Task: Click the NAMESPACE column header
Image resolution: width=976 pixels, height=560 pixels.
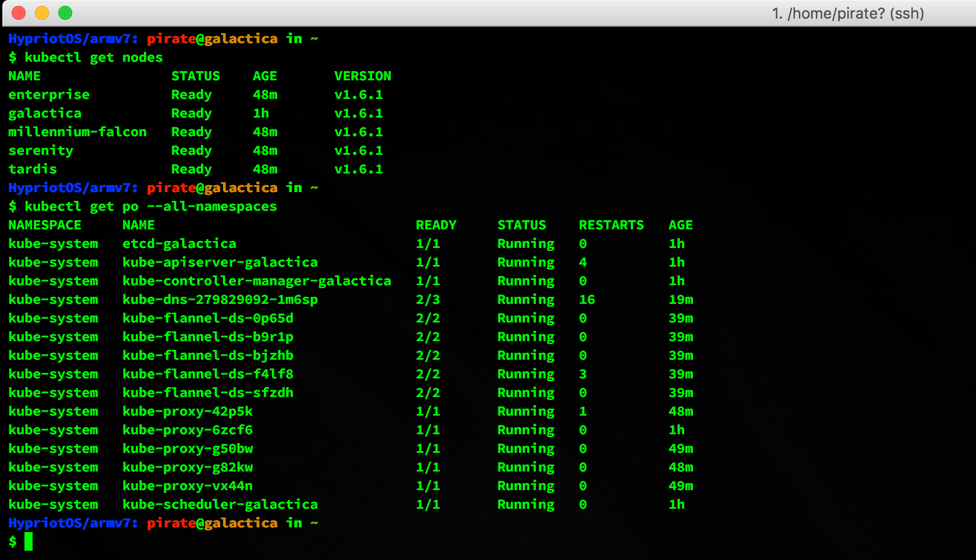Action: point(45,225)
